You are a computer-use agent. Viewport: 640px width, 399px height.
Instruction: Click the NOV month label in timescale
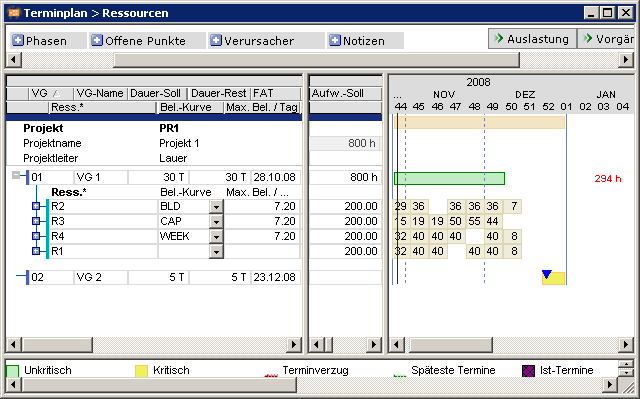pyautogui.click(x=444, y=94)
